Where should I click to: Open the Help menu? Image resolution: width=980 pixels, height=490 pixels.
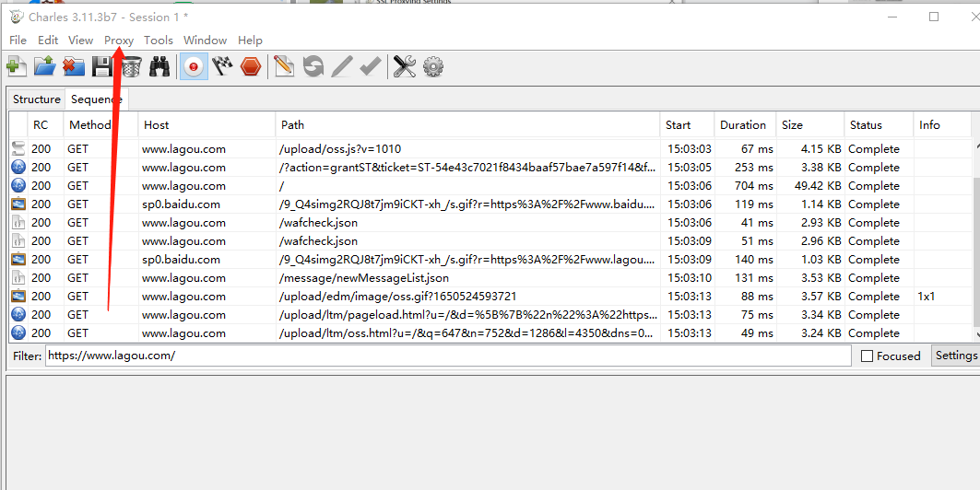coord(250,40)
